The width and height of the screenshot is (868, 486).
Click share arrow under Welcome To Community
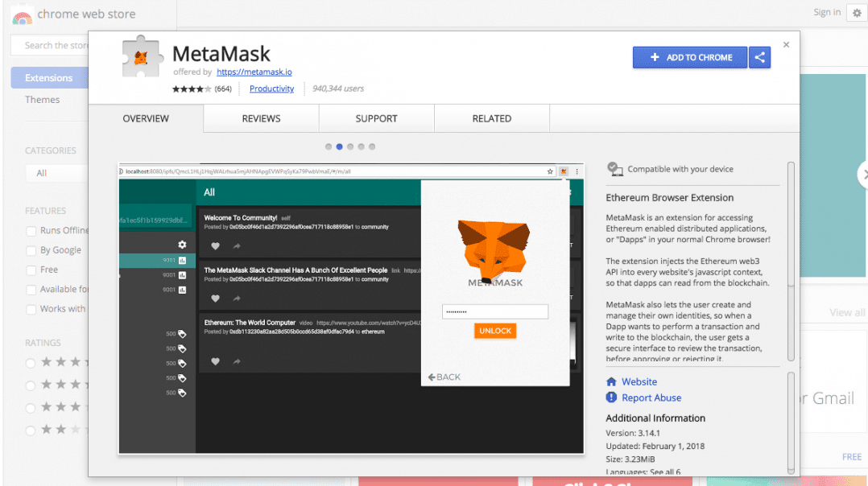(x=237, y=246)
